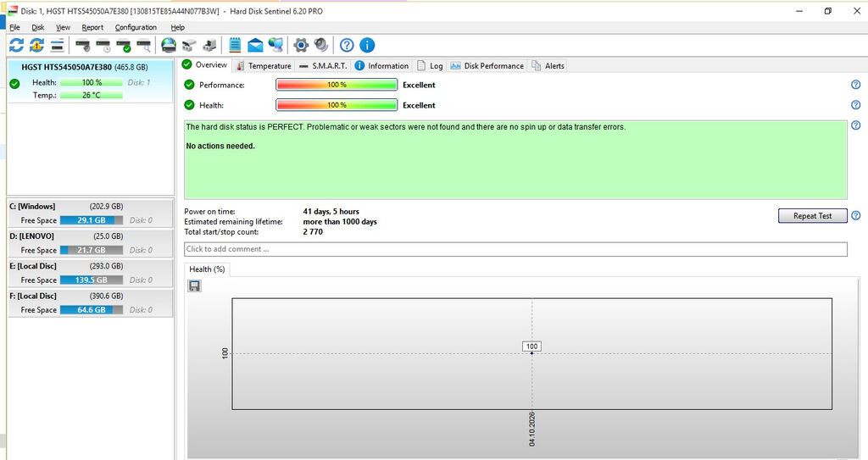This screenshot has width=868, height=460.
Task: Click the blue Refresh arrows toolbar icon
Action: 17,45
